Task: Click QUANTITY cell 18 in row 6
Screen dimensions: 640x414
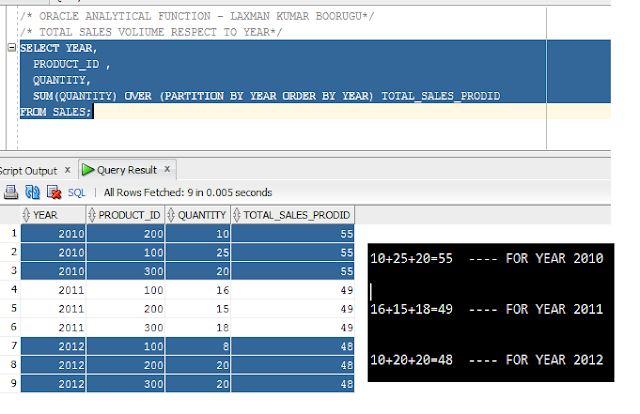Action: pos(198,327)
